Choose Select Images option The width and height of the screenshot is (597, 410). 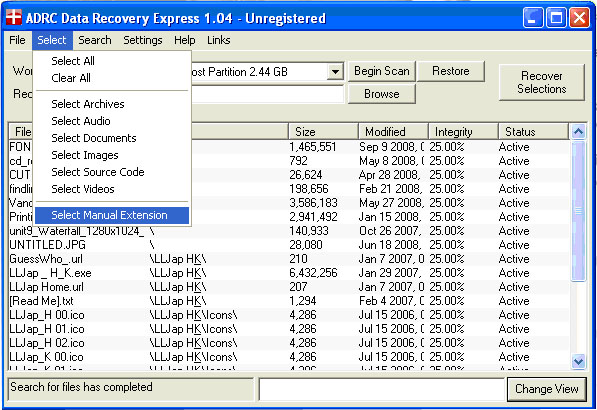coord(112,155)
